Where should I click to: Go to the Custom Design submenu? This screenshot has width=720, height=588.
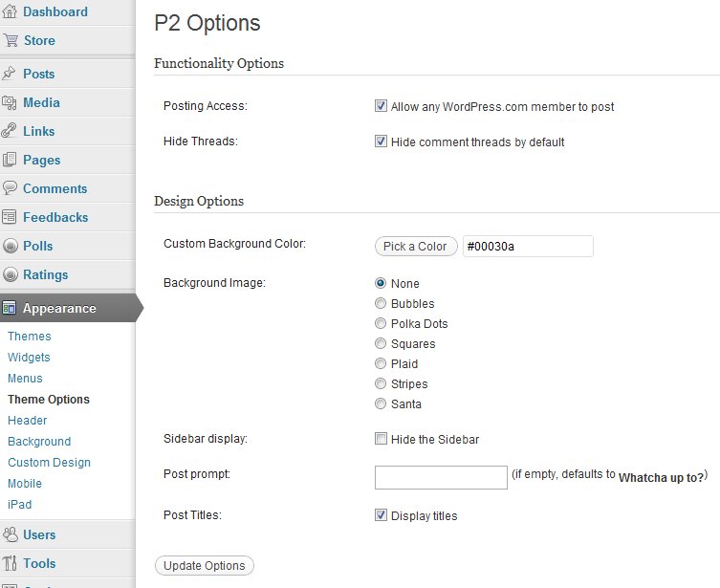[x=49, y=463]
